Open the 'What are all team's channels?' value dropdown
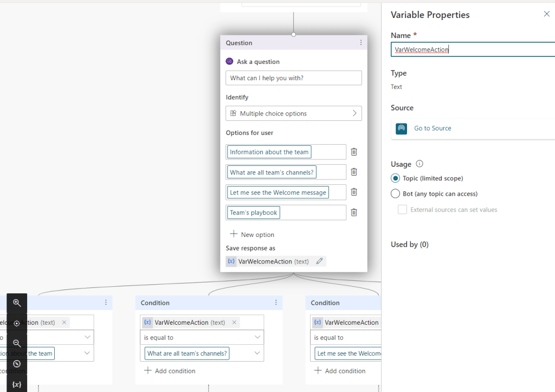Viewport: 555px width, 392px height. coord(257,354)
